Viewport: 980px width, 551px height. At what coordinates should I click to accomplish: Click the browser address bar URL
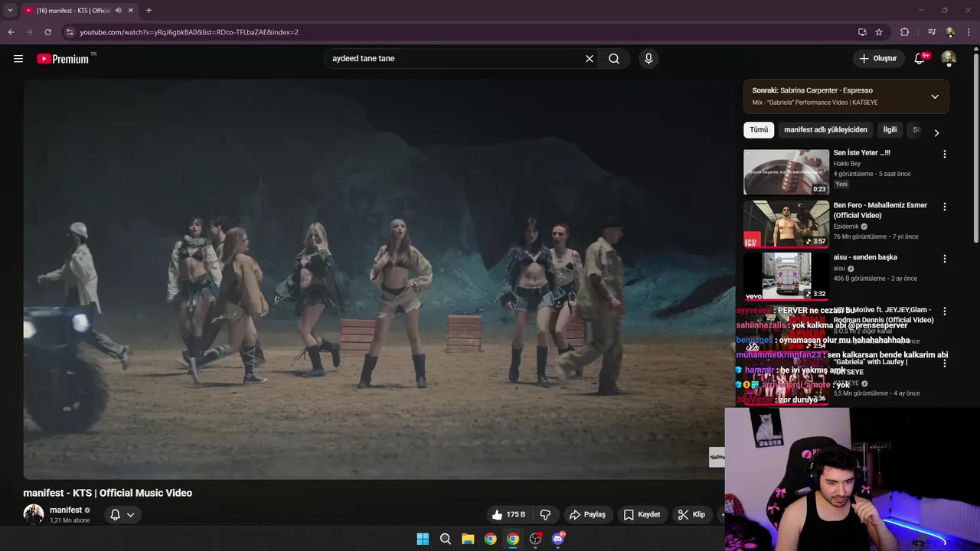click(189, 32)
